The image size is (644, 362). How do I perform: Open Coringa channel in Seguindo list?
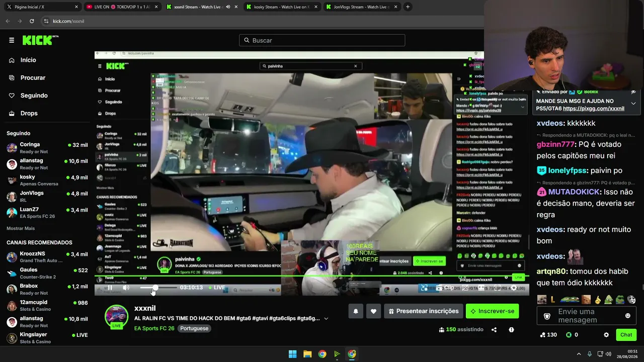tap(47, 148)
